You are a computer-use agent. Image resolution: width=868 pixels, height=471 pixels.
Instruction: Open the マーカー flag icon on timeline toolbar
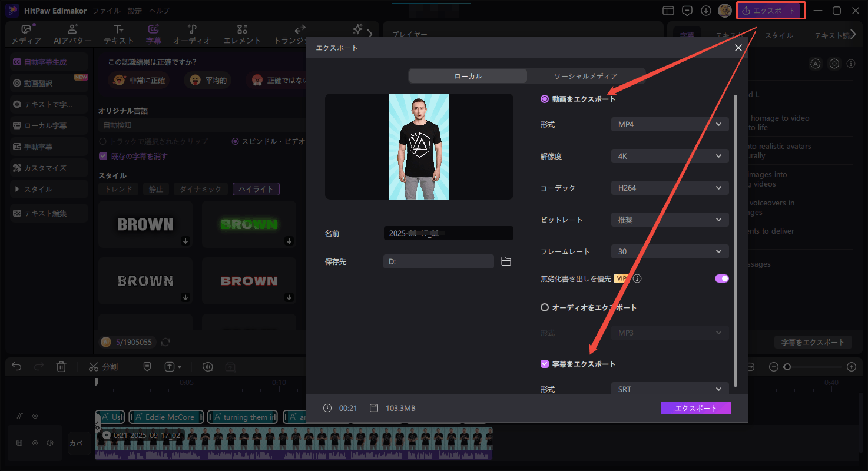coord(147,366)
